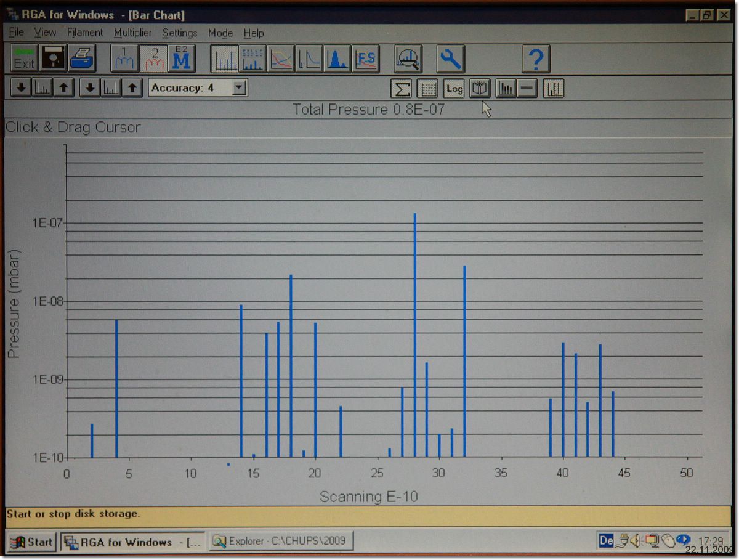Screen dimensions: 739x560
Task: Open the Multiplier menu
Action: coord(132,33)
